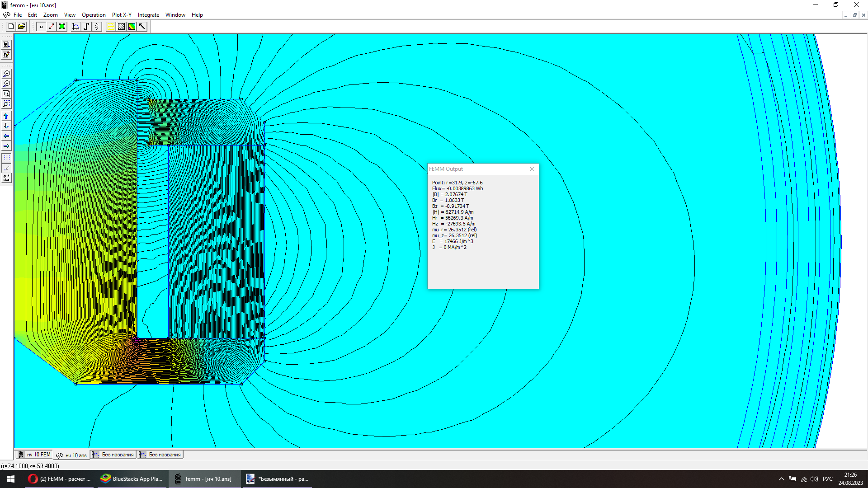868x488 pixels.
Task: Open the Integrate menu
Action: (148, 15)
